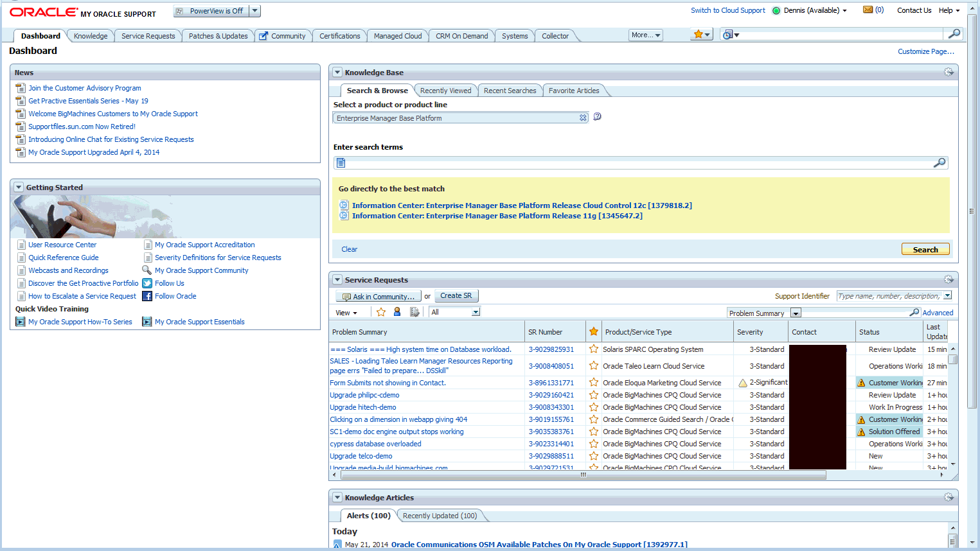
Task: Mark SR 3-9008408051 as favorite
Action: click(x=594, y=365)
